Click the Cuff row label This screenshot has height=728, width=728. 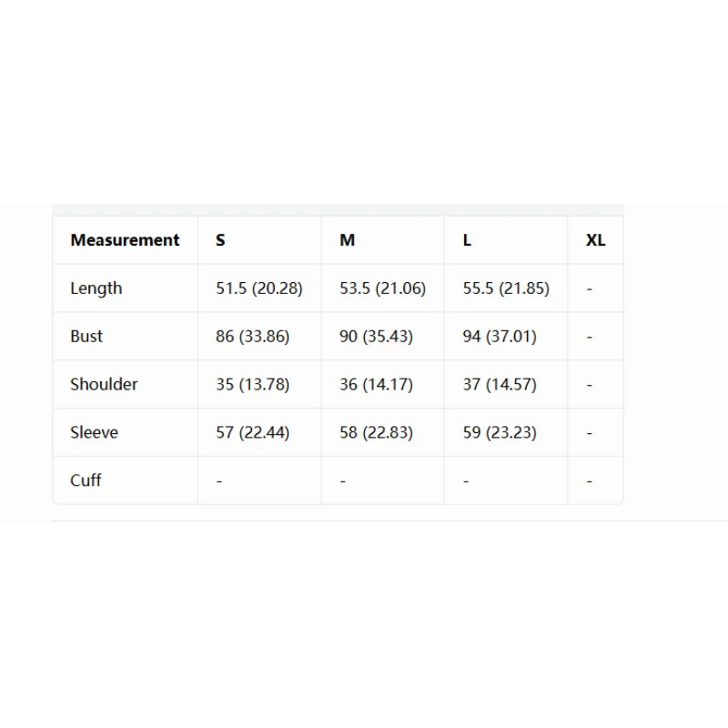(86, 480)
